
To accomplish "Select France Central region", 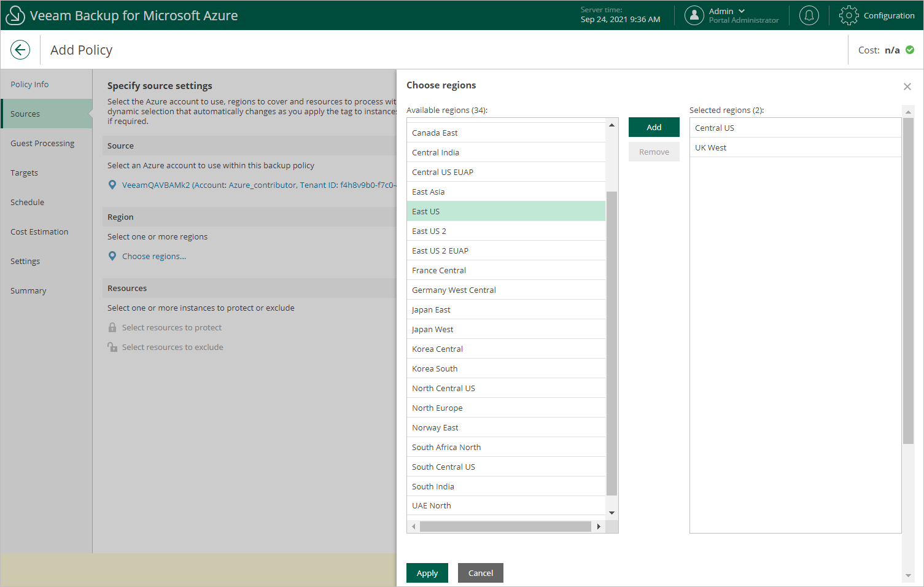I will click(507, 270).
